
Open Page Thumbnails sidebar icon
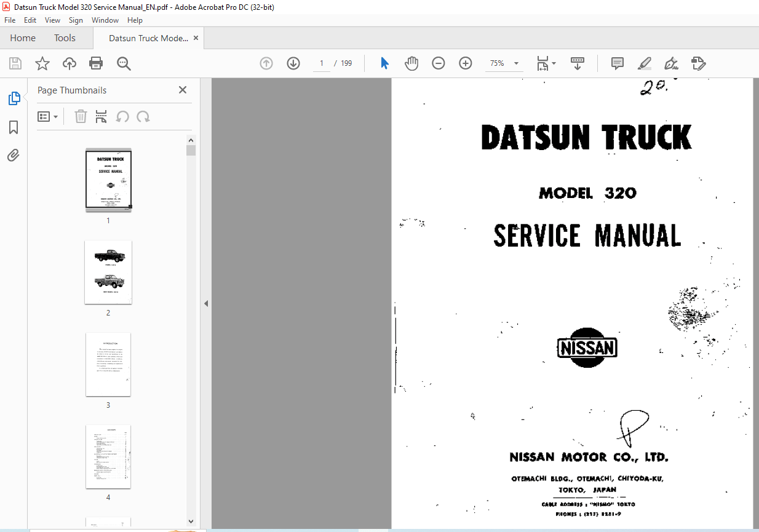[x=14, y=98]
